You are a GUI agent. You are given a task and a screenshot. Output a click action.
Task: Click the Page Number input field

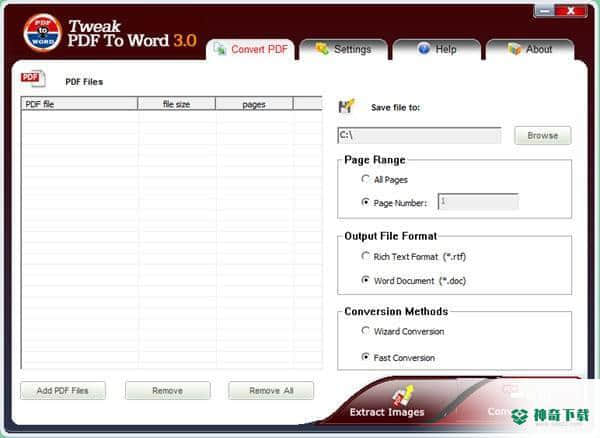(478, 202)
